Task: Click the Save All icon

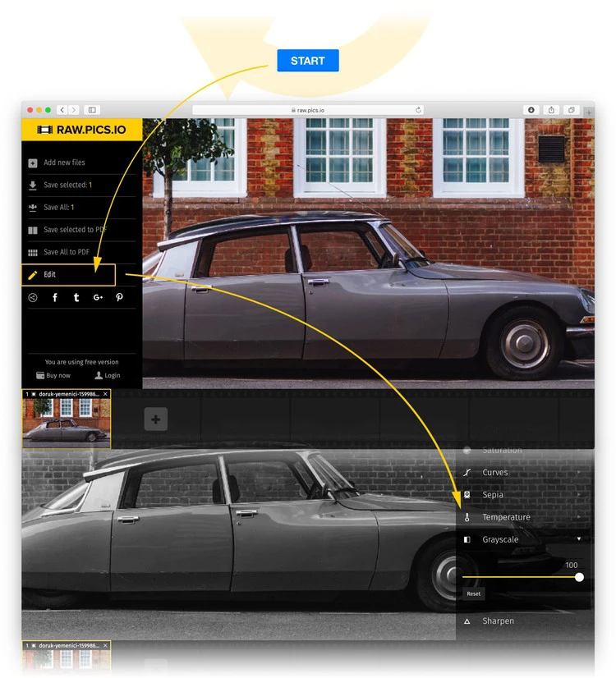Action: 33,208
